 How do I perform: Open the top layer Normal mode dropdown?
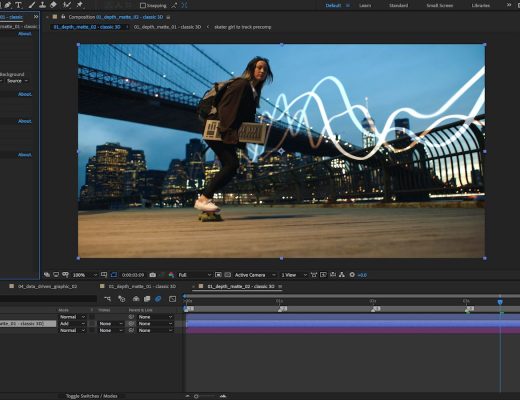(72, 317)
